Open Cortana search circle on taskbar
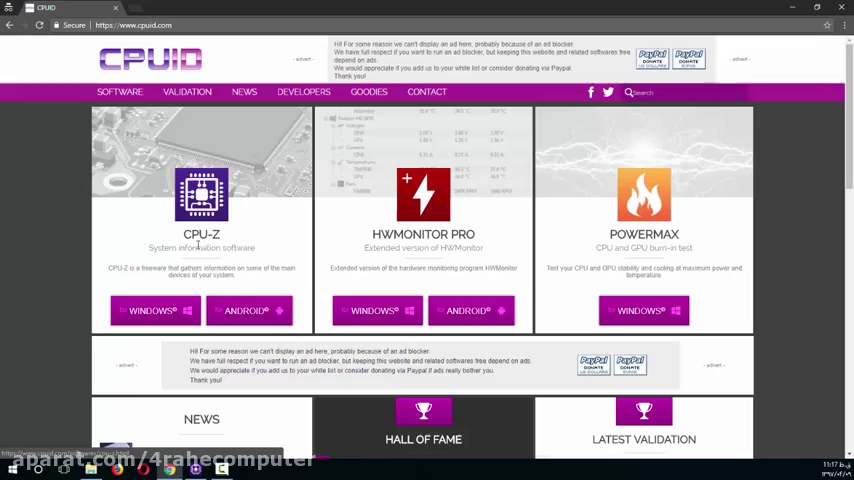The width and height of the screenshot is (854, 480). [38, 469]
